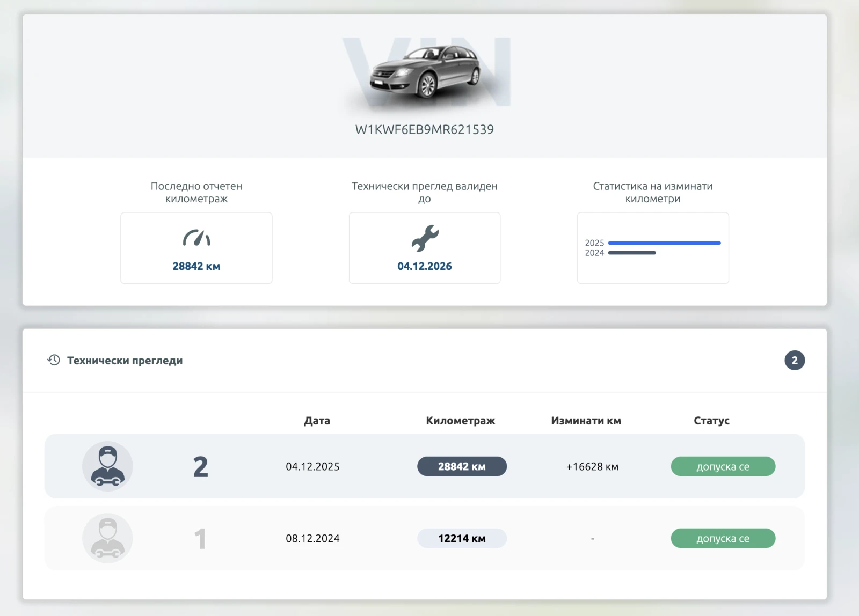The height and width of the screenshot is (616, 859).
Task: Click the +16628 км travelled value
Action: (x=592, y=467)
